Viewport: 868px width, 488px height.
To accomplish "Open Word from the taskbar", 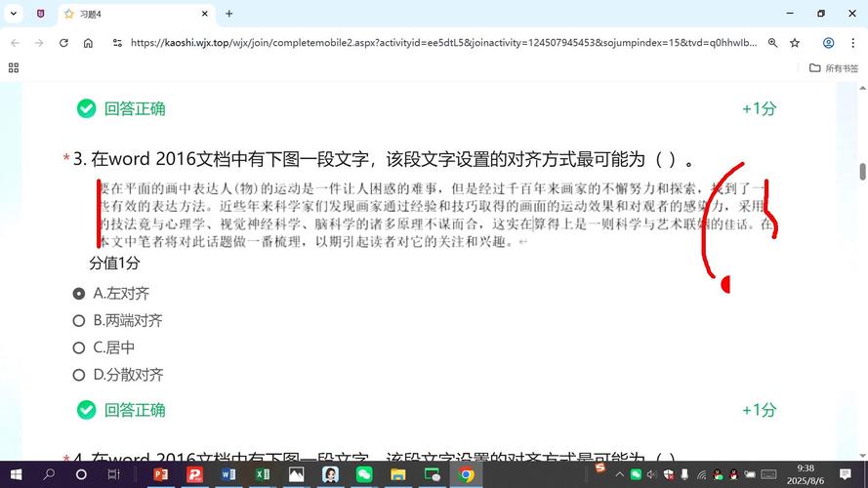I will pyautogui.click(x=228, y=474).
